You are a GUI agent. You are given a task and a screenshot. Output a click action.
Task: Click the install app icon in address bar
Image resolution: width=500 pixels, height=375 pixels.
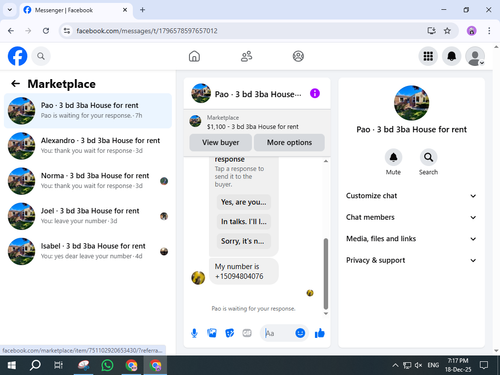(431, 31)
